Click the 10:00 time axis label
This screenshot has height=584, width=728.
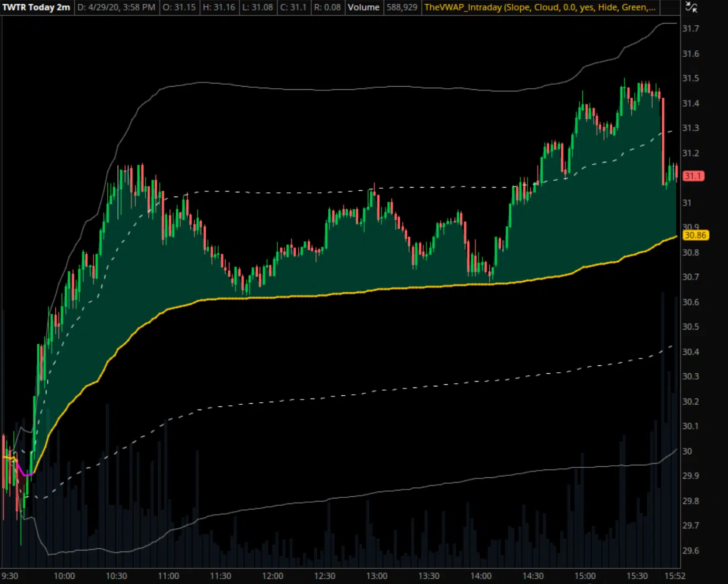tap(64, 576)
